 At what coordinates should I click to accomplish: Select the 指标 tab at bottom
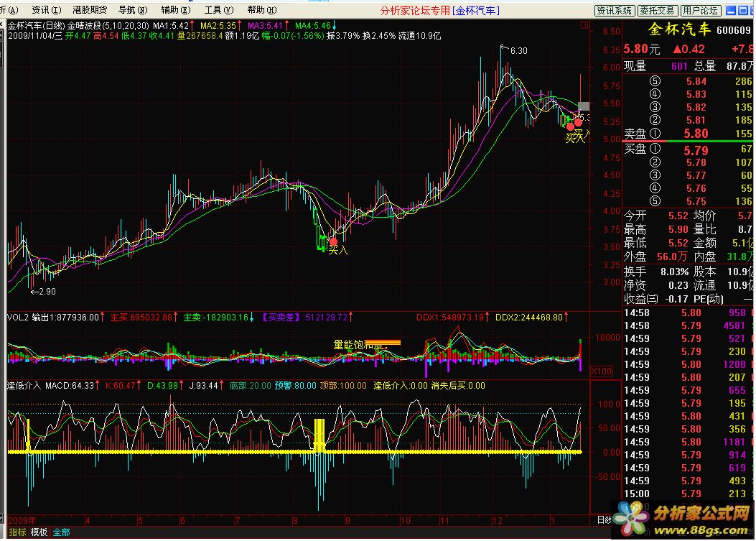pyautogui.click(x=17, y=532)
